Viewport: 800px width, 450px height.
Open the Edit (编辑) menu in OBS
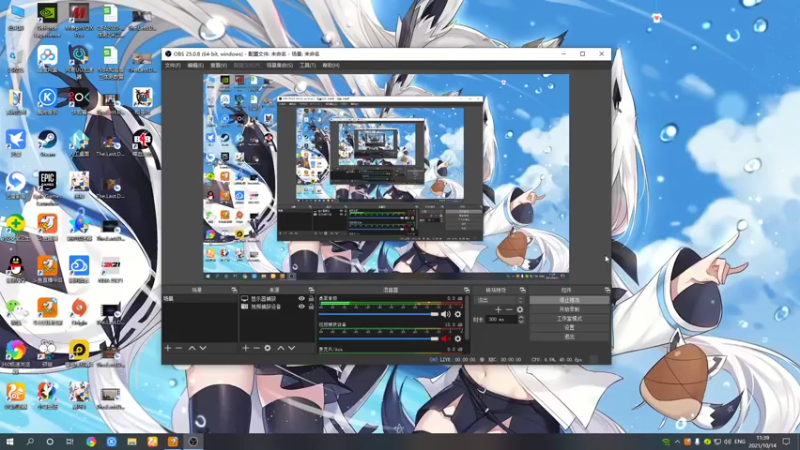point(195,65)
